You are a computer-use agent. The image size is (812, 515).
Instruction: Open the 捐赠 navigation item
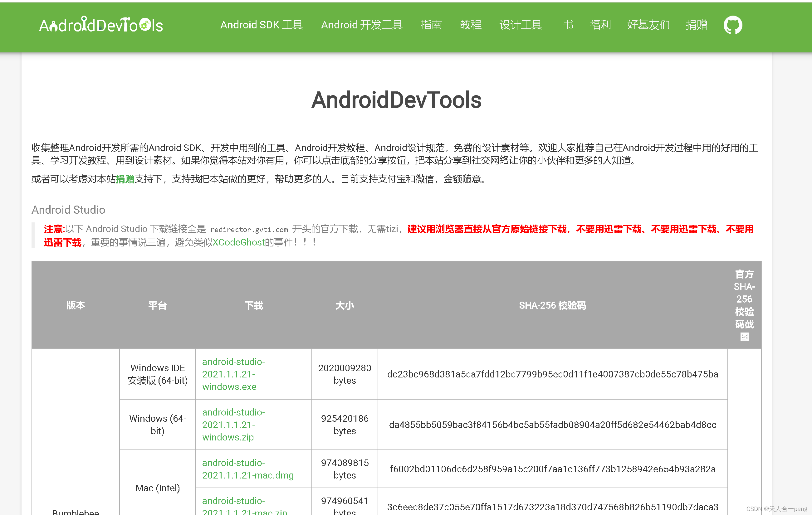[x=696, y=25]
